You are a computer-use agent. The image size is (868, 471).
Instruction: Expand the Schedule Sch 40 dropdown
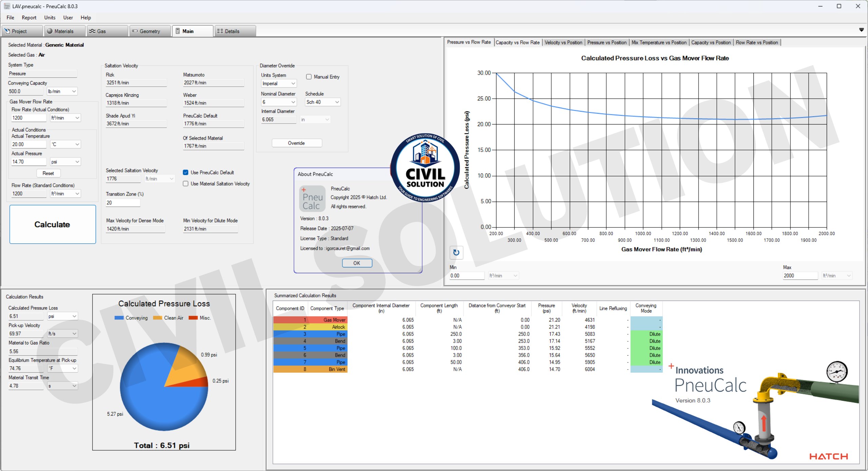coord(337,102)
